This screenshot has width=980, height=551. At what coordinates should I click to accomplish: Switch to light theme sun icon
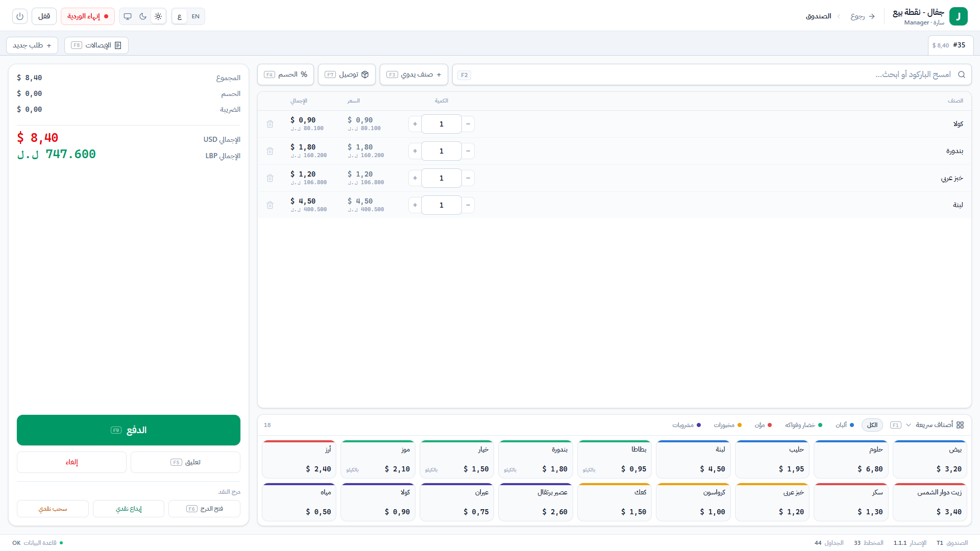click(158, 16)
